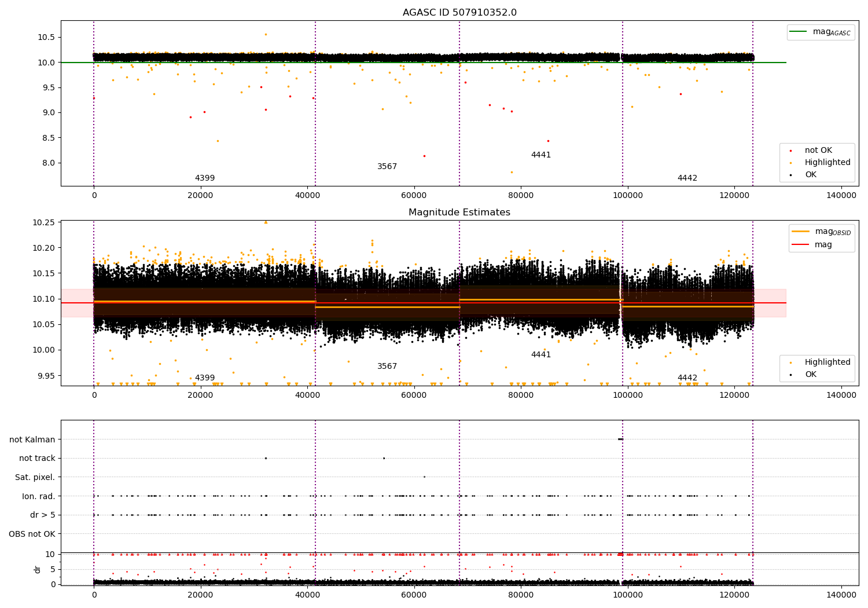The image size is (868, 608).
Task: Click the orange mag OBSID legend line
Action: pos(800,232)
